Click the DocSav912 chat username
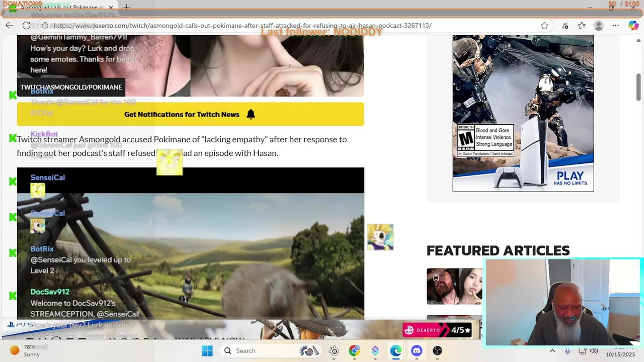Image resolution: width=644 pixels, height=362 pixels. (x=50, y=292)
